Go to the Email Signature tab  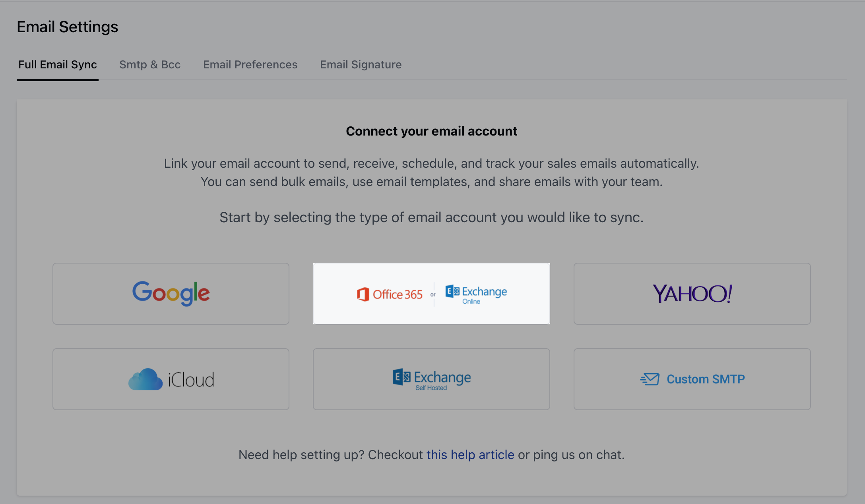coord(361,64)
